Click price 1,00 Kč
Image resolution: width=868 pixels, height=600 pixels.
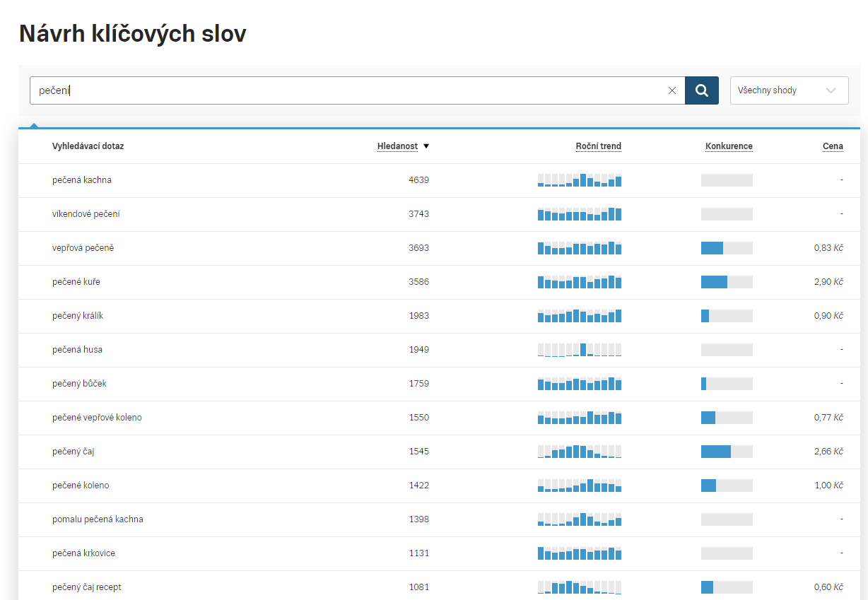pyautogui.click(x=828, y=486)
